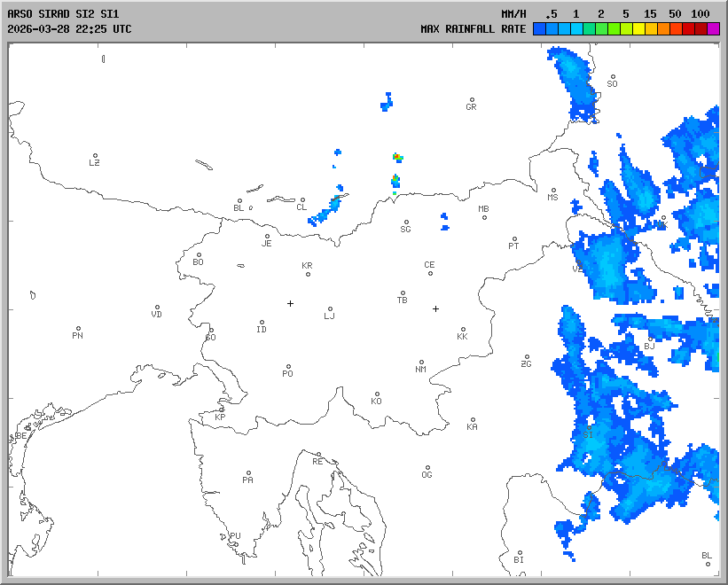Click the radar cross marker west of LJ
728x585 pixels.
pos(290,303)
